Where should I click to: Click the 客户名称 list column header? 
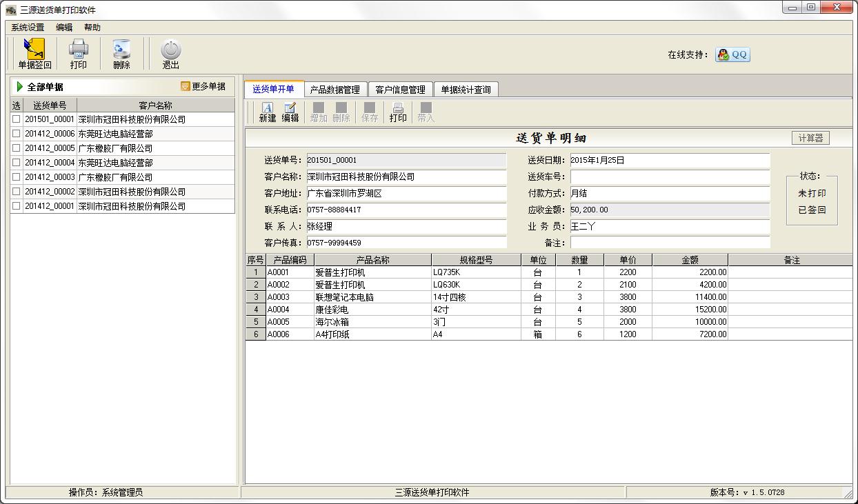pyautogui.click(x=155, y=105)
